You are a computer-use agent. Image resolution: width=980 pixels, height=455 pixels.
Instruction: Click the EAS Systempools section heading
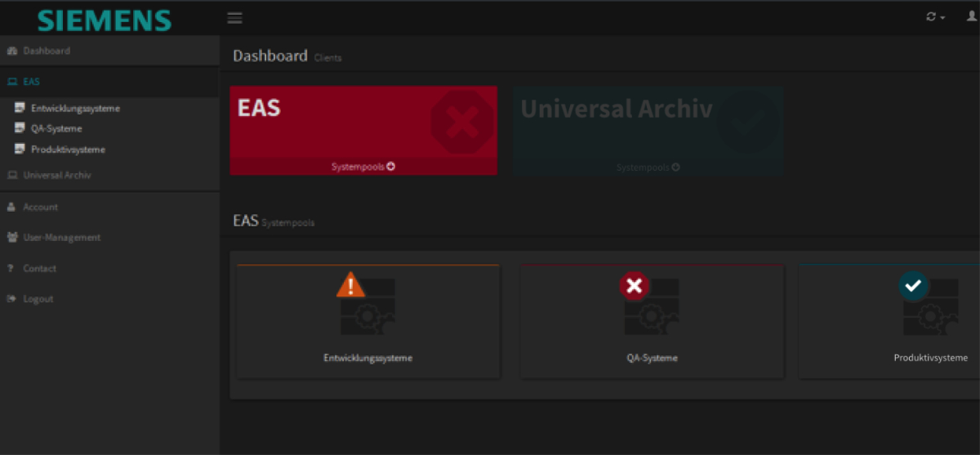click(x=274, y=221)
